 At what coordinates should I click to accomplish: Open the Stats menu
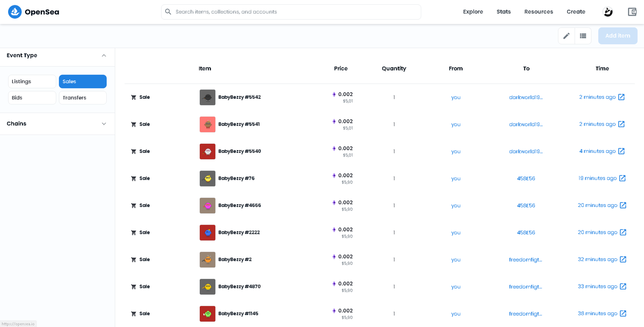coord(503,12)
